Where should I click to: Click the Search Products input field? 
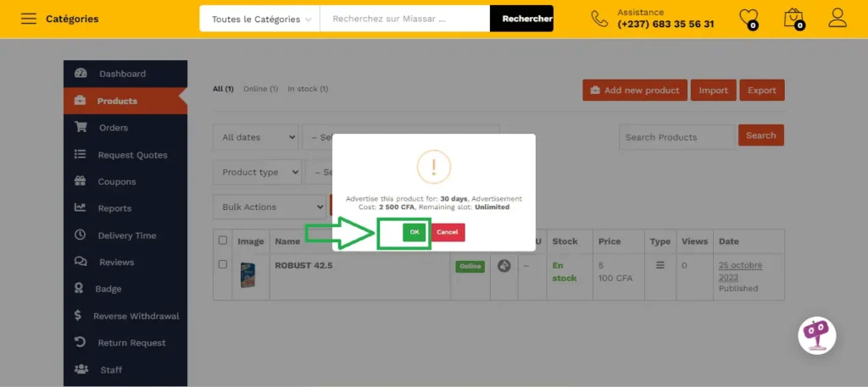(676, 137)
